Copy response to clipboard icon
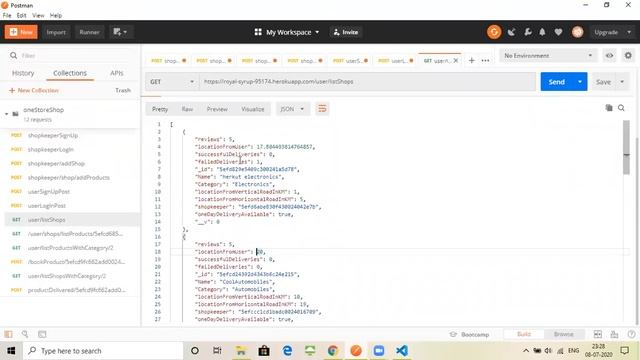This screenshot has width=640, height=360. click(x=609, y=108)
